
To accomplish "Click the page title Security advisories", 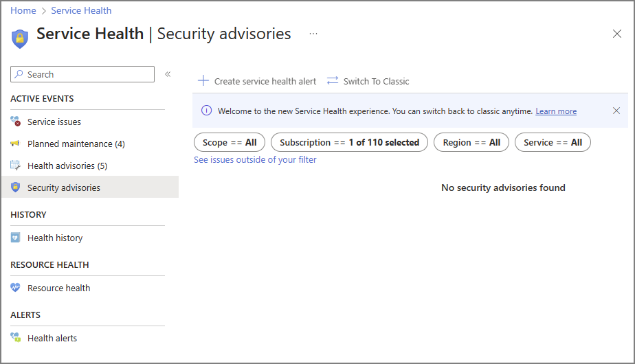I will [224, 34].
